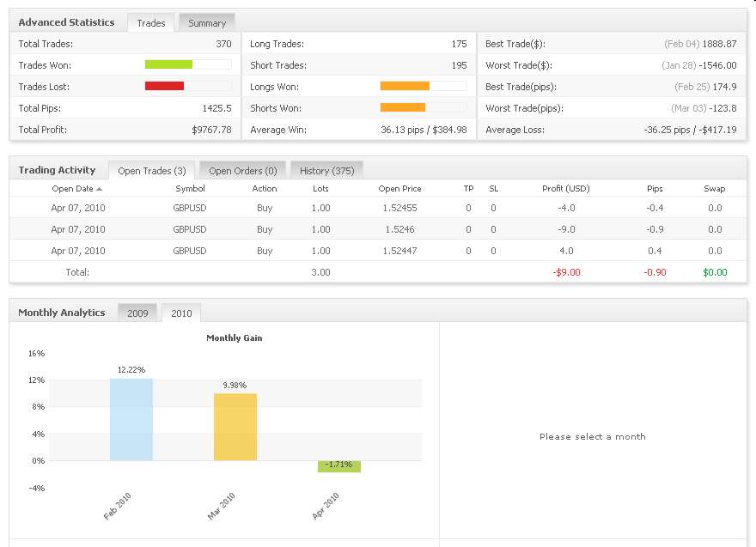Viewport: 756px width, 547px height.
Task: Click the green Trades Won progress bar
Action: pyautogui.click(x=168, y=64)
